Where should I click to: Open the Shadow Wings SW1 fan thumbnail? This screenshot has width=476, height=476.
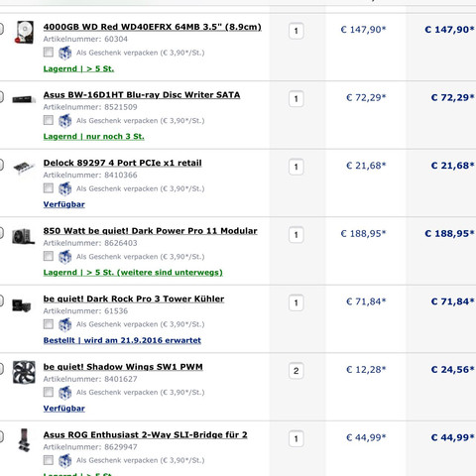tap(24, 372)
